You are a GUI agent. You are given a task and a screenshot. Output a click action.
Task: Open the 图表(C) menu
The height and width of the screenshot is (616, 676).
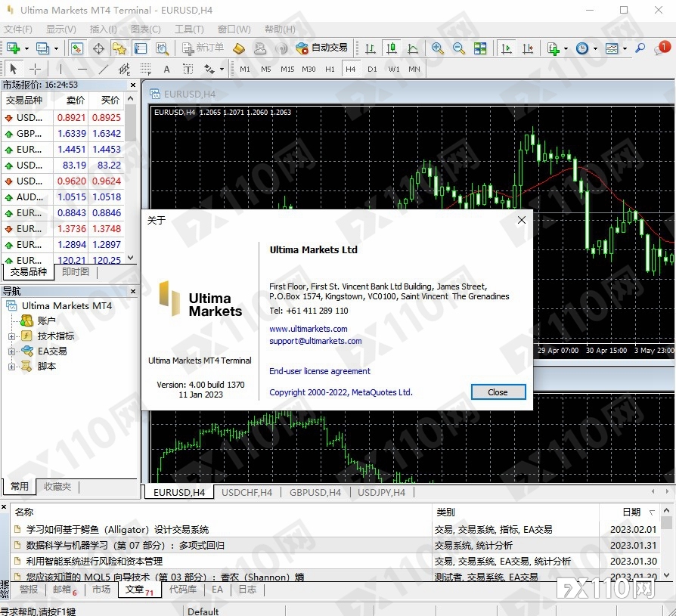click(145, 29)
